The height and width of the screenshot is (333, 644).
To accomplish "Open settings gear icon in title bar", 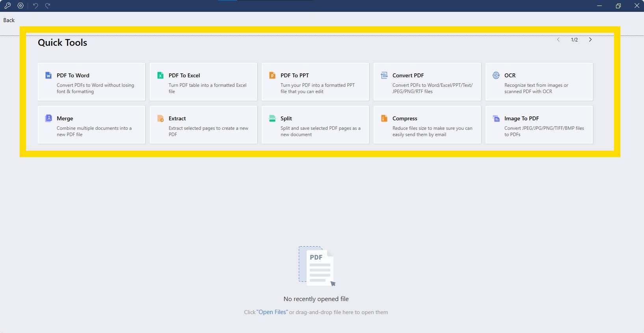I will click(20, 6).
